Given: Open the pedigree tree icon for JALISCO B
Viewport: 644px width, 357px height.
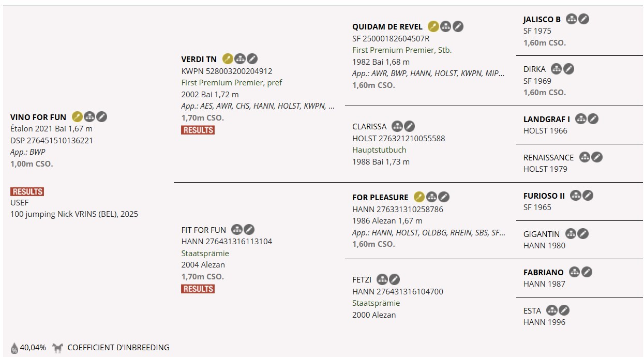Looking at the screenshot, I should (x=571, y=19).
